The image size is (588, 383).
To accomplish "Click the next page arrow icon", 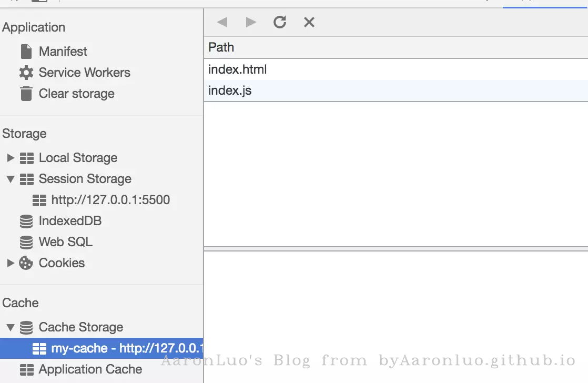I will tap(251, 22).
